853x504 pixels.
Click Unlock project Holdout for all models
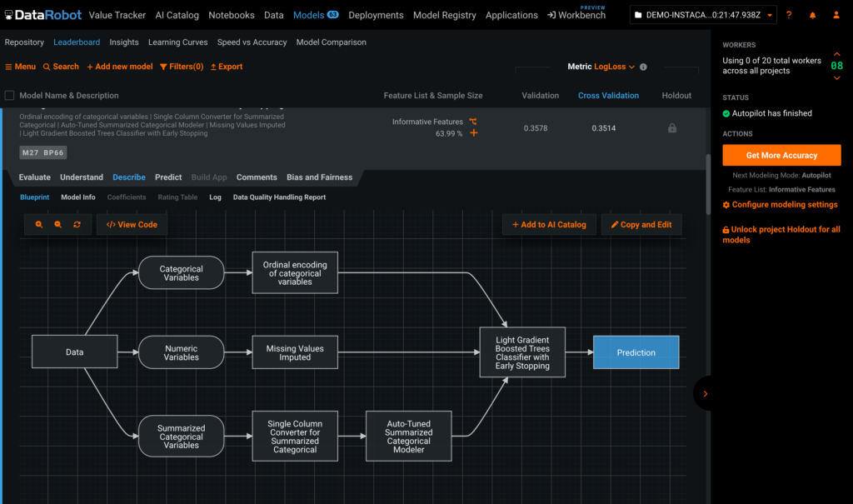(x=781, y=235)
